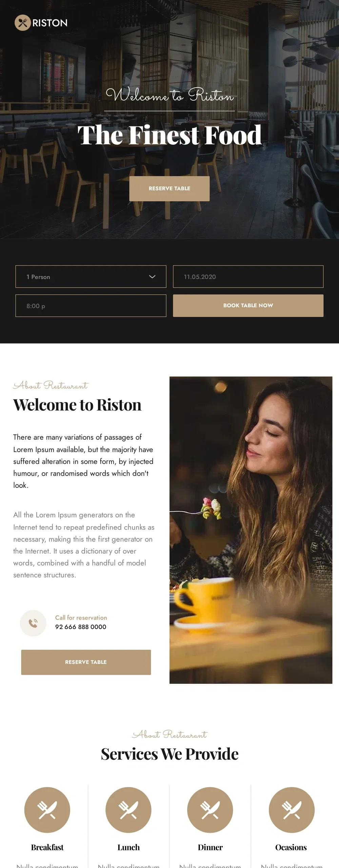Open the Ocasions heading link

tap(291, 847)
